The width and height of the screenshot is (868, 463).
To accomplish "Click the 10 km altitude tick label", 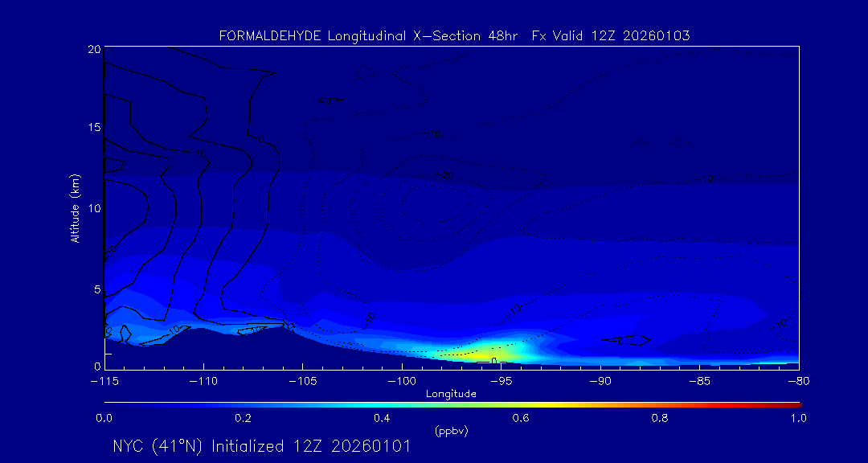I will point(92,208).
